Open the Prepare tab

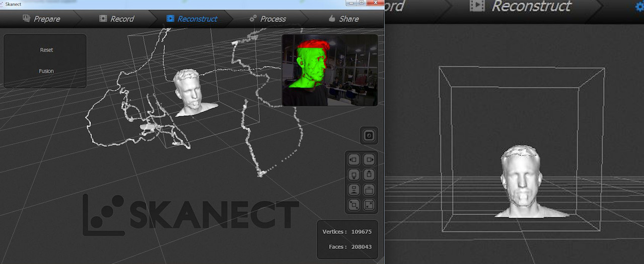click(41, 19)
